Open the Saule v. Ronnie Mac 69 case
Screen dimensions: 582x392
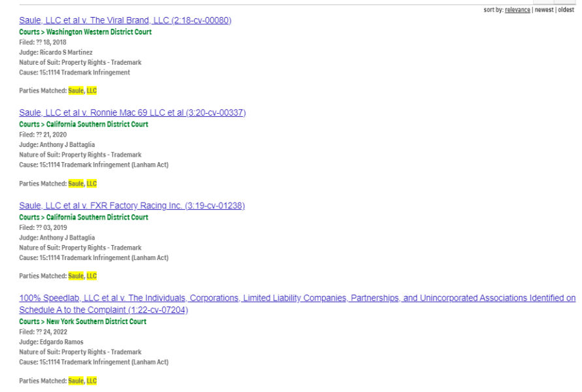click(133, 113)
